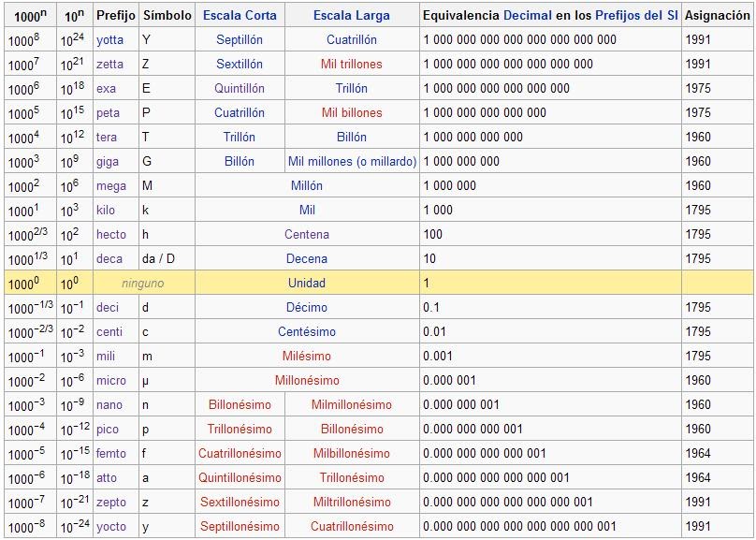Open the Milbillonésimo link

pos(352,453)
